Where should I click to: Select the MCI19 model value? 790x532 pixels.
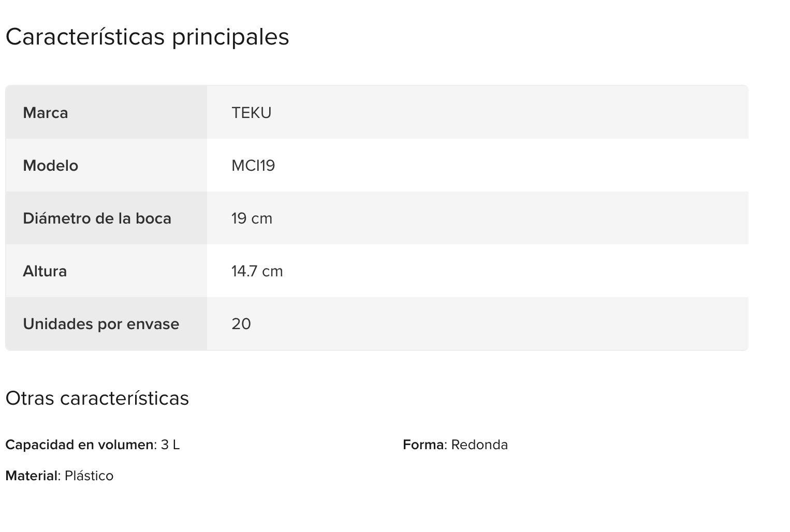coord(253,166)
